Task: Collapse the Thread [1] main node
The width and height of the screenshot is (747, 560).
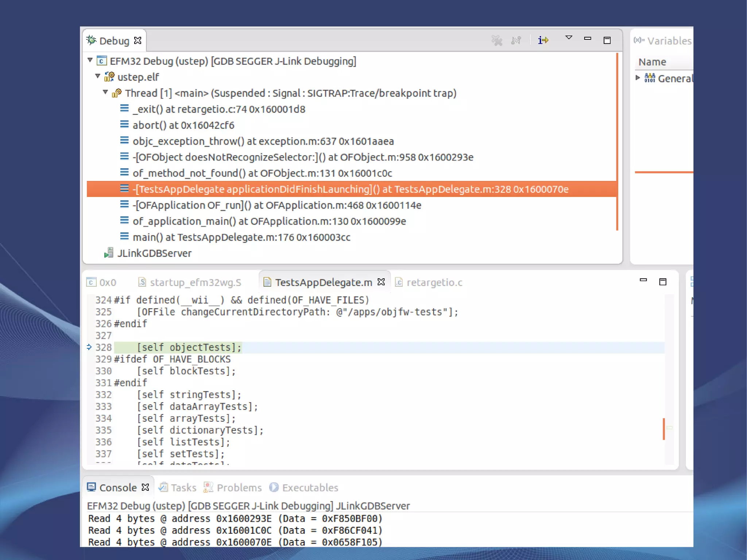Action: tap(105, 92)
